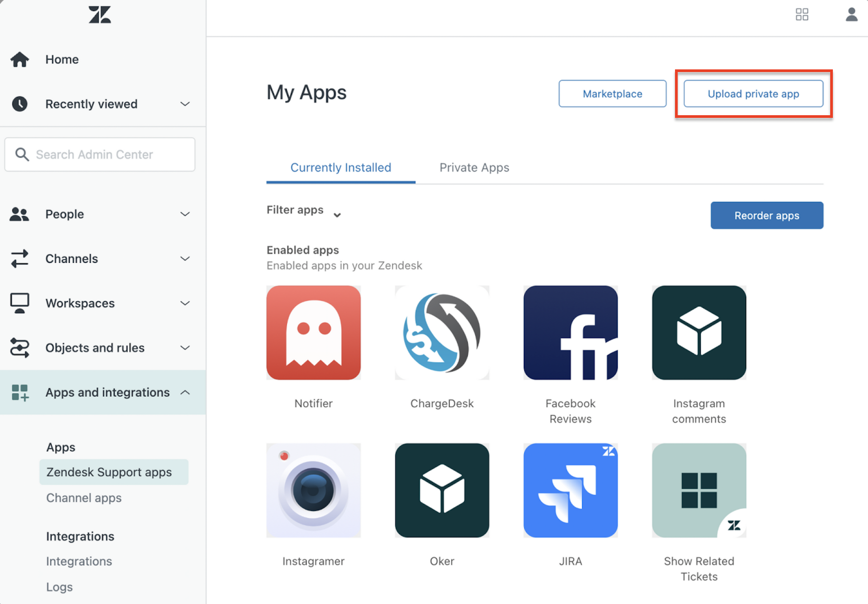Click the People label in sidebar

click(x=64, y=214)
